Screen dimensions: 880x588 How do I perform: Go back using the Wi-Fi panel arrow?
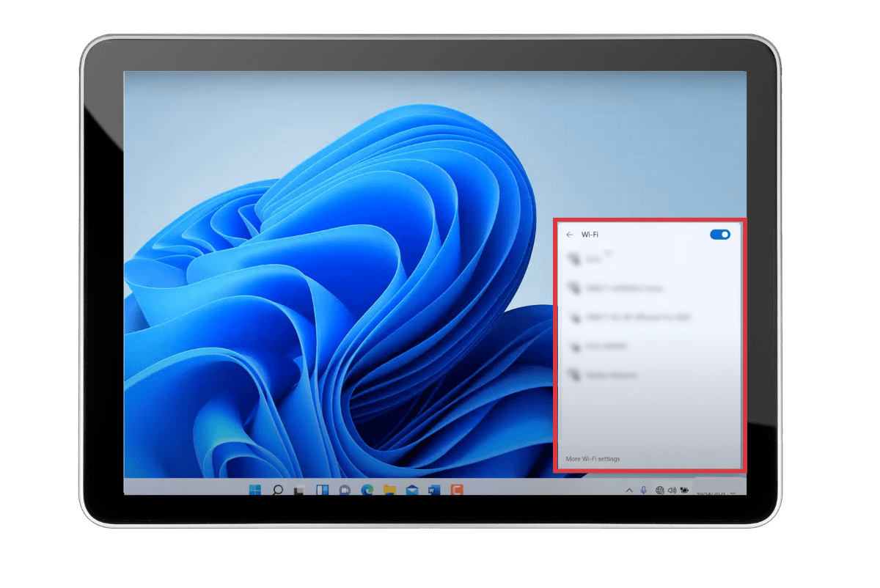pos(570,235)
